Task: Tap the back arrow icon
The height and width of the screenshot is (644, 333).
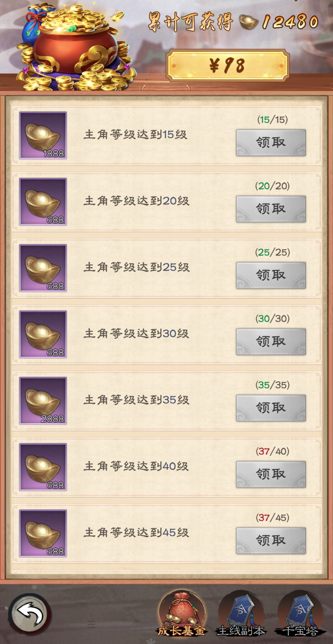Action: (x=30, y=614)
